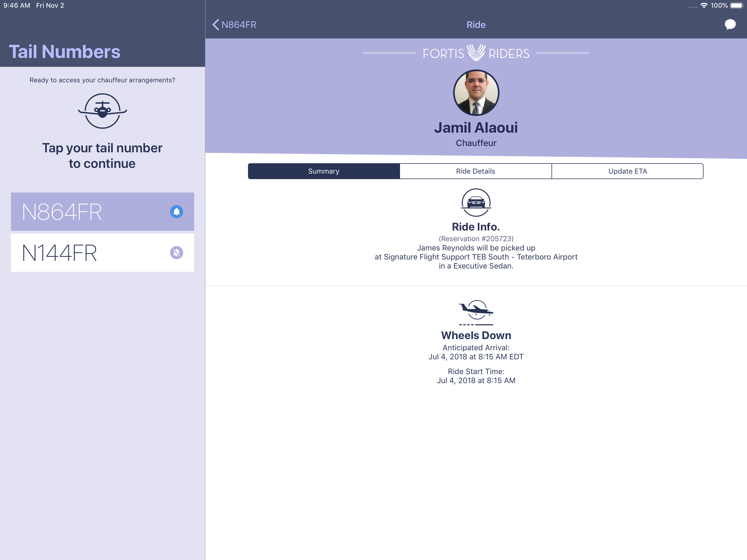Tap the Ride title in header
The width and height of the screenshot is (747, 560).
point(476,25)
